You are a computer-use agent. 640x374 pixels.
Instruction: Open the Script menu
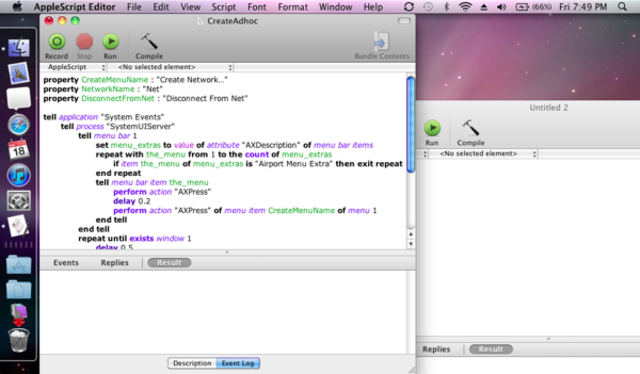(x=224, y=7)
